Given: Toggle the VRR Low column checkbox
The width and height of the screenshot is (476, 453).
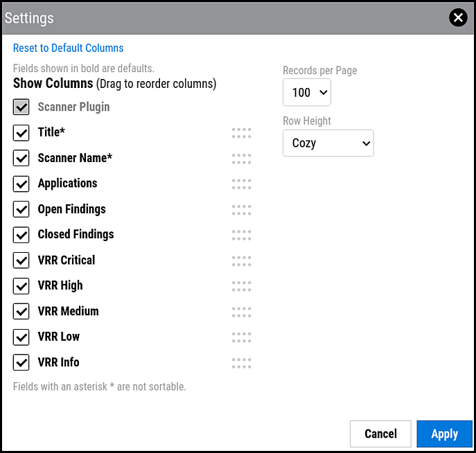Looking at the screenshot, I should [21, 337].
